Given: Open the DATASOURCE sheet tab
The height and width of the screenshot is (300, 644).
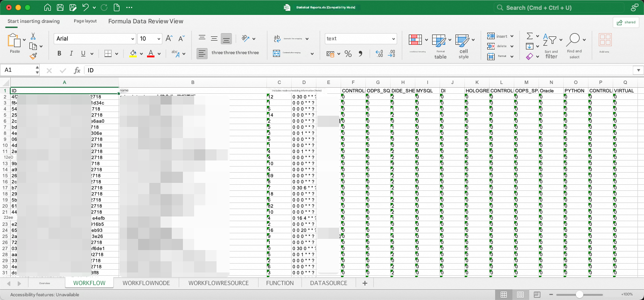Looking at the screenshot, I should [x=329, y=283].
